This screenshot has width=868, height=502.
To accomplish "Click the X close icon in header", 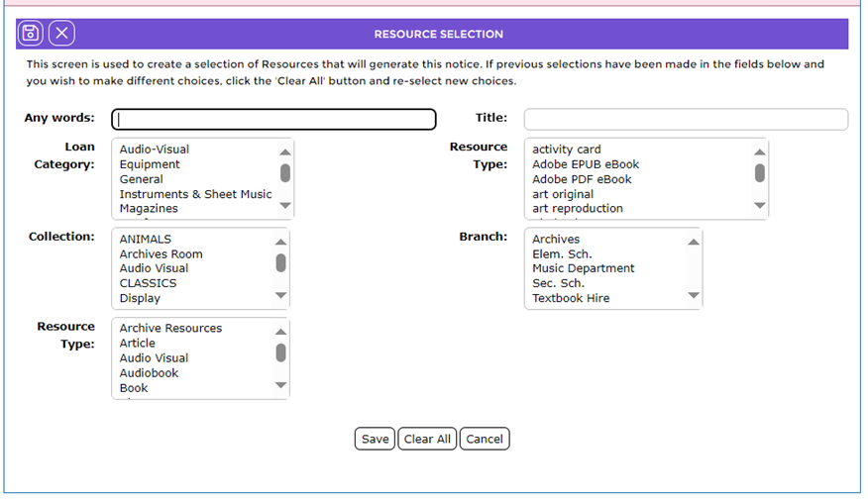I will (x=62, y=34).
